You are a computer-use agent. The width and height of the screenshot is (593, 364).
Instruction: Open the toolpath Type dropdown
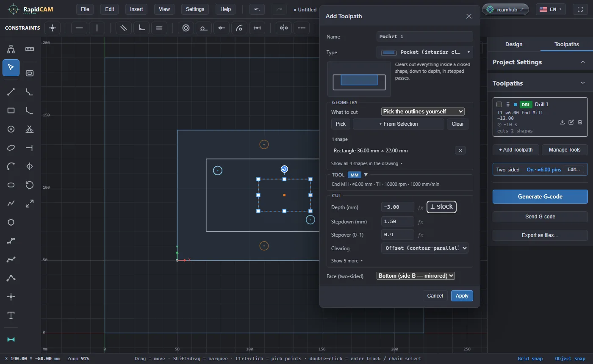coord(425,52)
